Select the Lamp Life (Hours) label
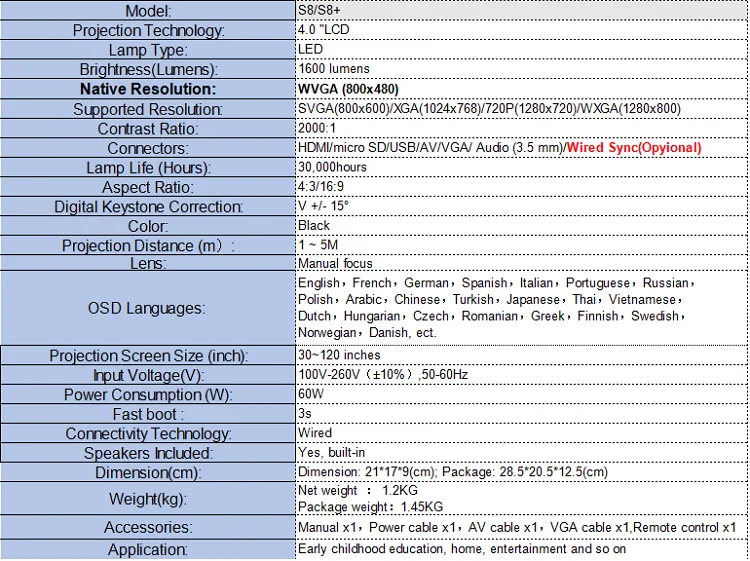 point(148,168)
